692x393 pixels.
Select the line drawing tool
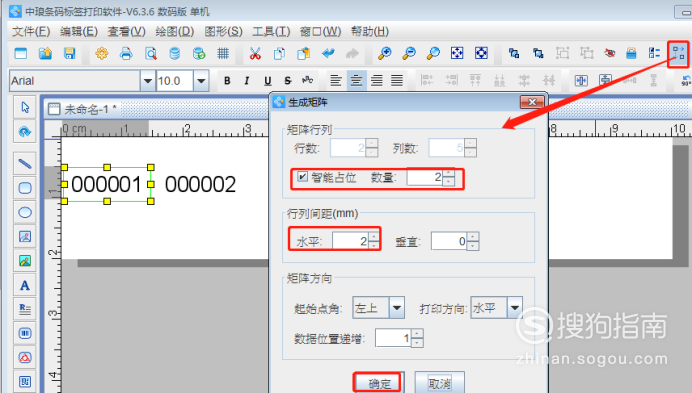(25, 164)
